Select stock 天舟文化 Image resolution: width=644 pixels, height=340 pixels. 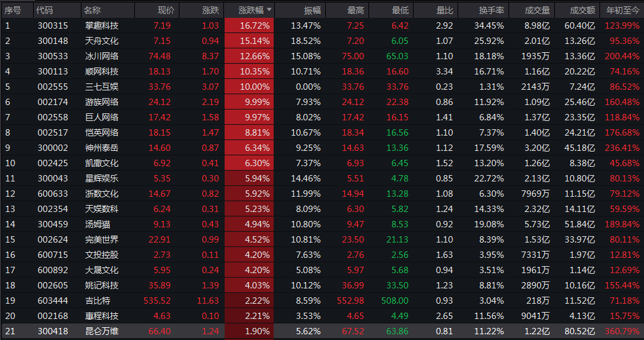tap(101, 41)
